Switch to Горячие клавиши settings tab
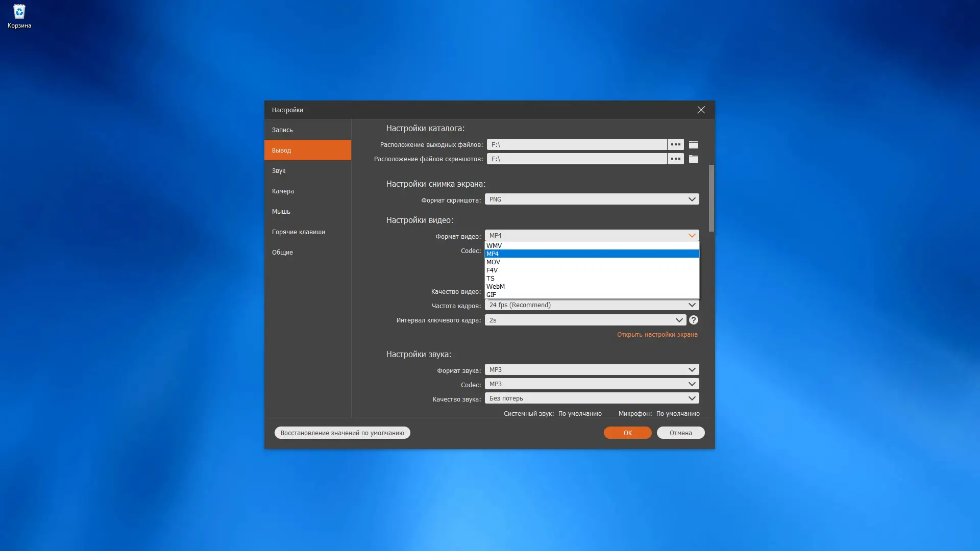This screenshot has width=980, height=551. pyautogui.click(x=299, y=232)
